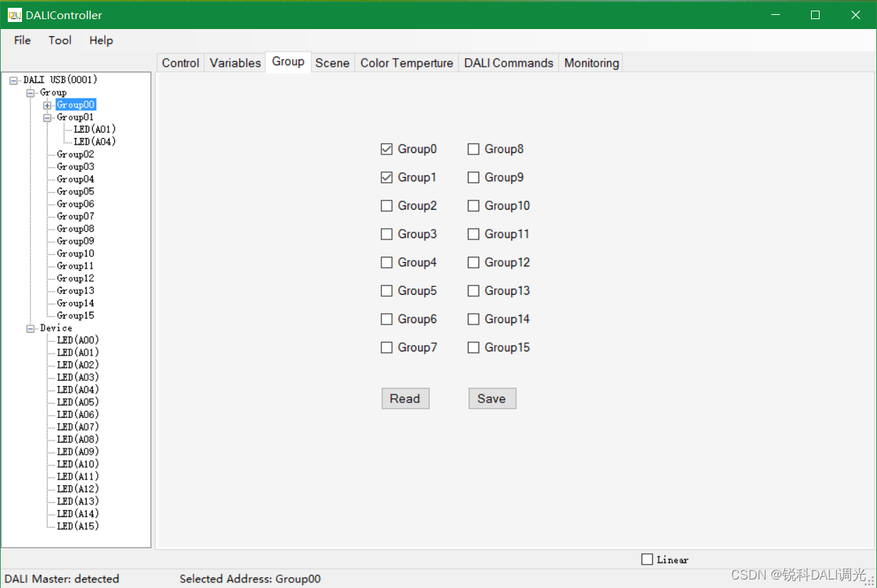Uncheck the Group0 checkbox

pyautogui.click(x=386, y=149)
